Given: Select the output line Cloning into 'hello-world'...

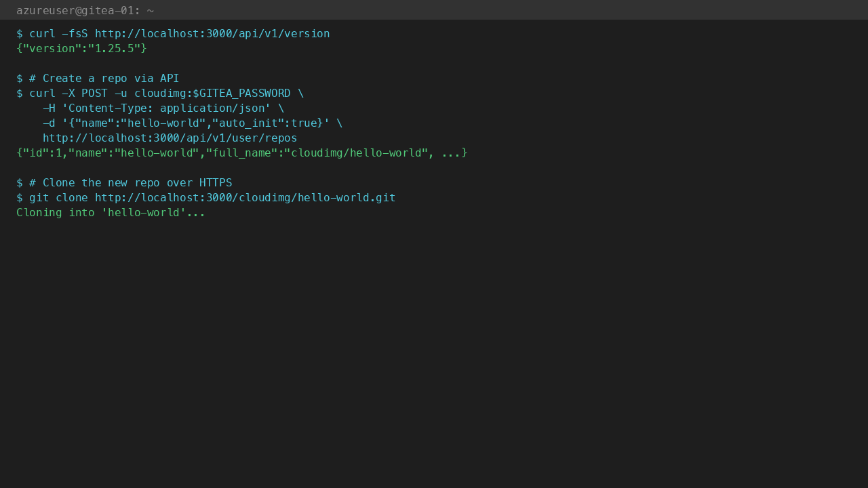Looking at the screenshot, I should coord(111,213).
